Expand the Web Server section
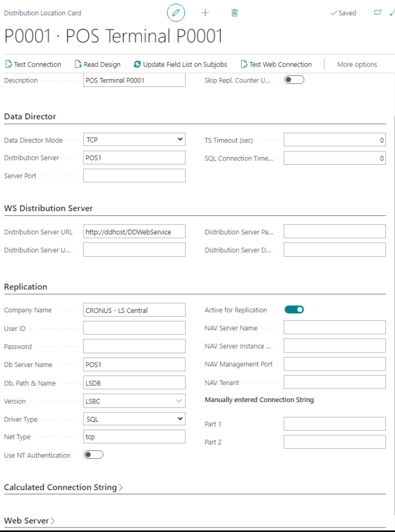 (29, 521)
